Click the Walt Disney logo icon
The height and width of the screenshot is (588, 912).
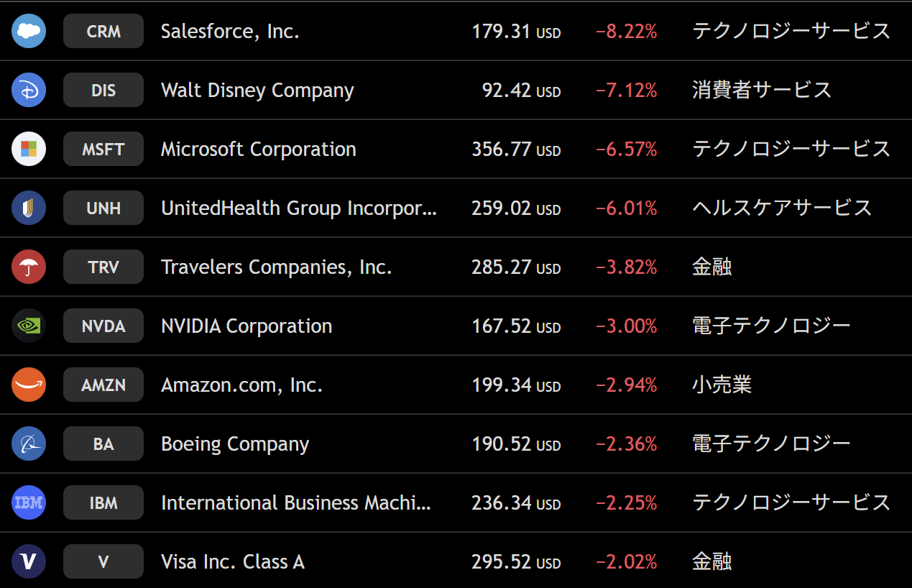pos(29,91)
